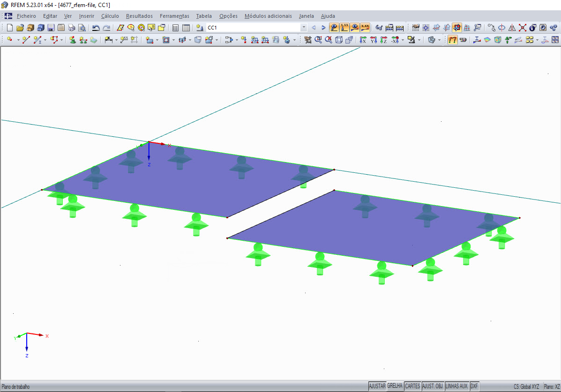This screenshot has height=392, width=561.
Task: Expand dimension tool dropdown arrow
Action: click(x=116, y=40)
